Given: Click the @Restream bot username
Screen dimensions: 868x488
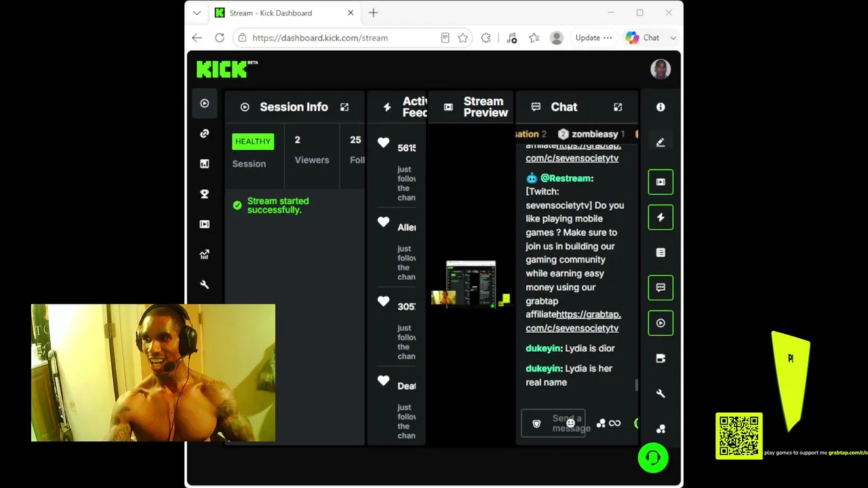Looking at the screenshot, I should click(566, 178).
